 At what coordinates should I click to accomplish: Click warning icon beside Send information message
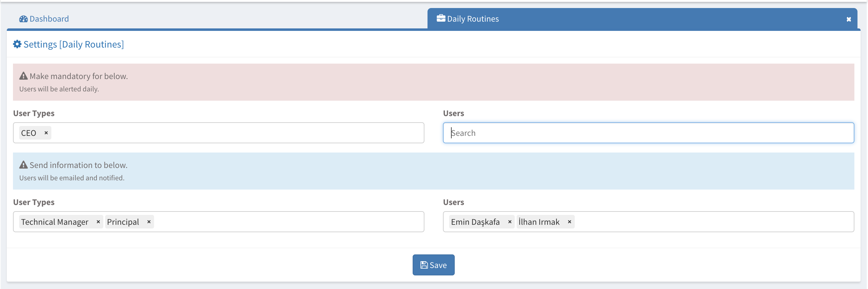(23, 165)
